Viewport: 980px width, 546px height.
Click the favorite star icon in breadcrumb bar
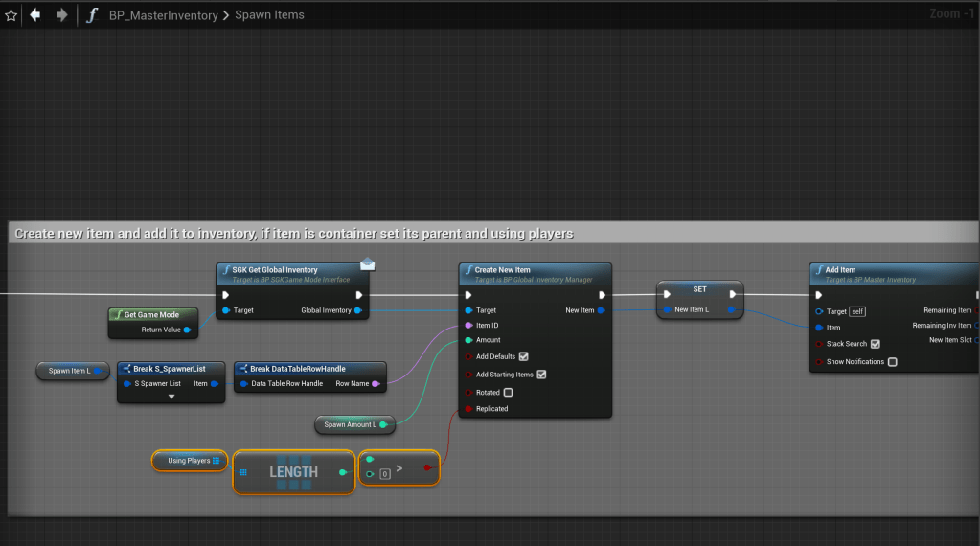(x=11, y=15)
